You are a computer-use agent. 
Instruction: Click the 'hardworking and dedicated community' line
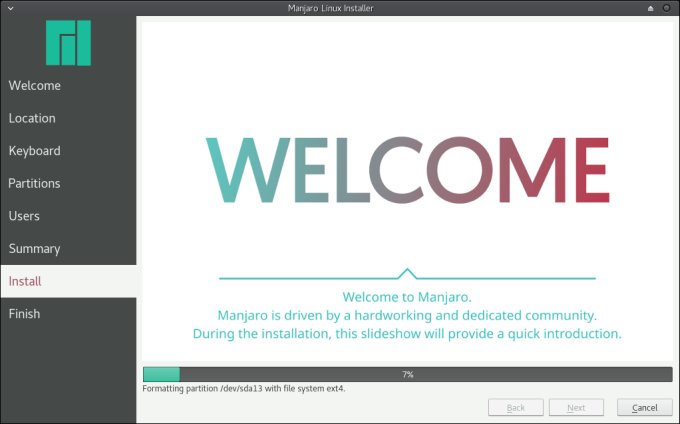(x=407, y=315)
